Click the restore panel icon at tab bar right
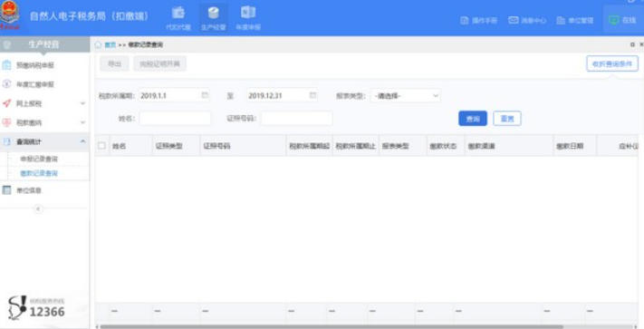Image resolution: width=644 pixels, height=329 pixels. point(632,44)
